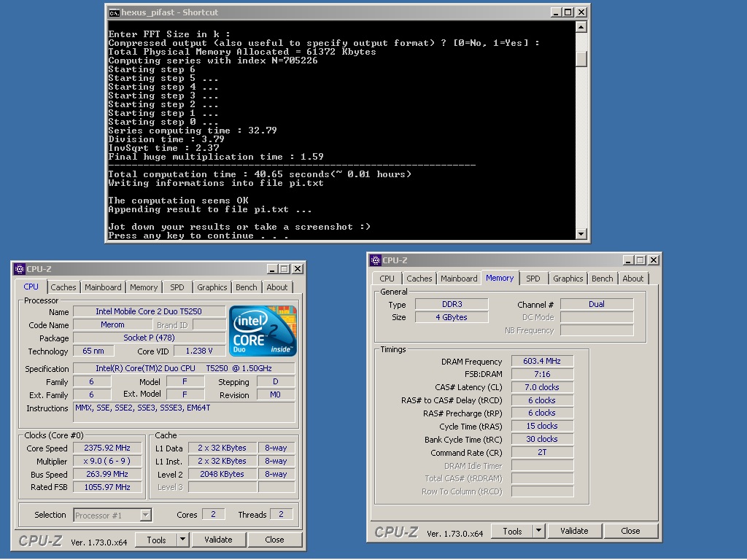Click the CPU-Z app icon in Memory window title bar

[376, 260]
